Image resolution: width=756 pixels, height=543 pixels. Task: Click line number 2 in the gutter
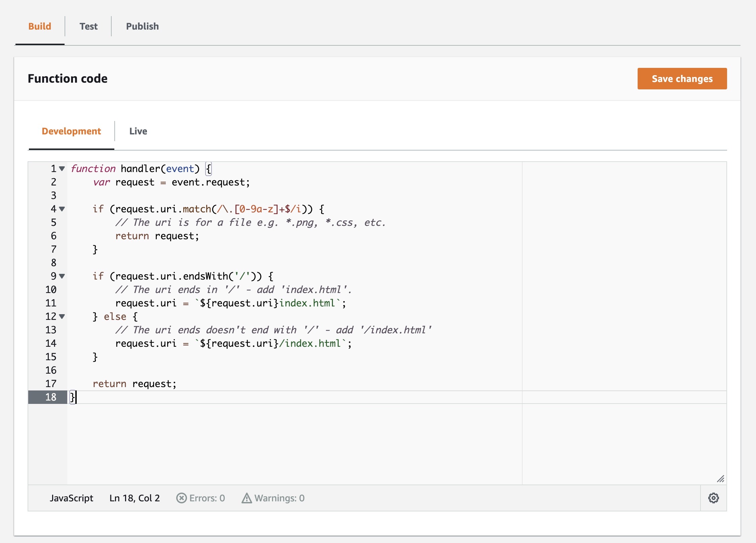[53, 182]
